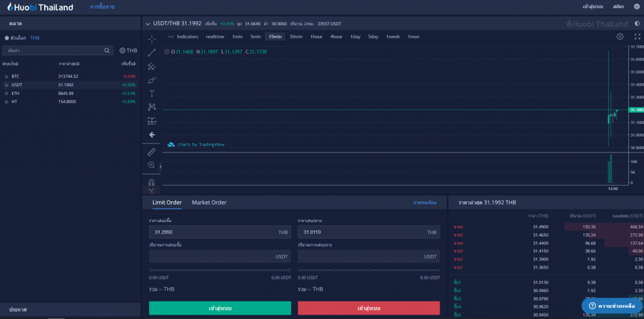
Task: Open the language globe icon
Action: point(637,7)
